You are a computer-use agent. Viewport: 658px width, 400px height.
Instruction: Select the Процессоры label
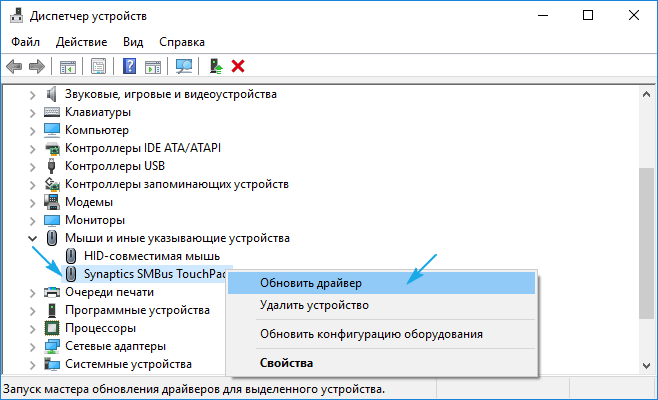click(100, 328)
